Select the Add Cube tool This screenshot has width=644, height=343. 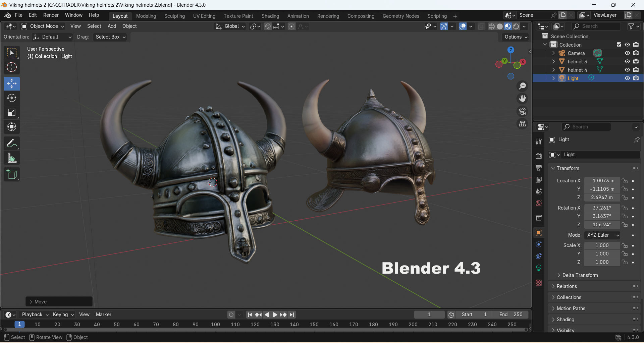12,174
